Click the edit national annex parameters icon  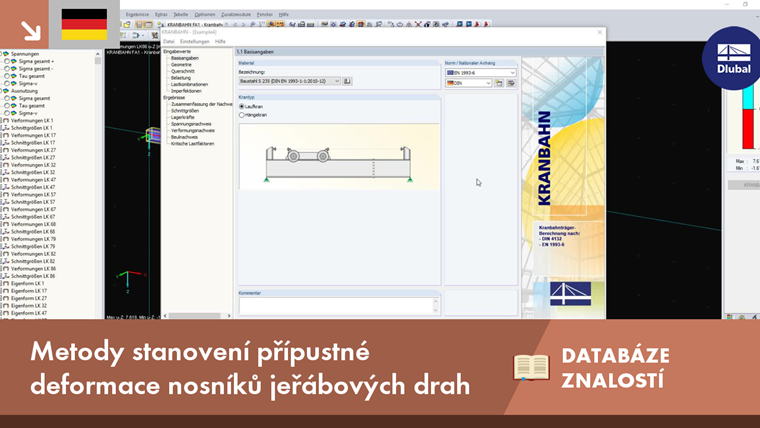point(511,83)
